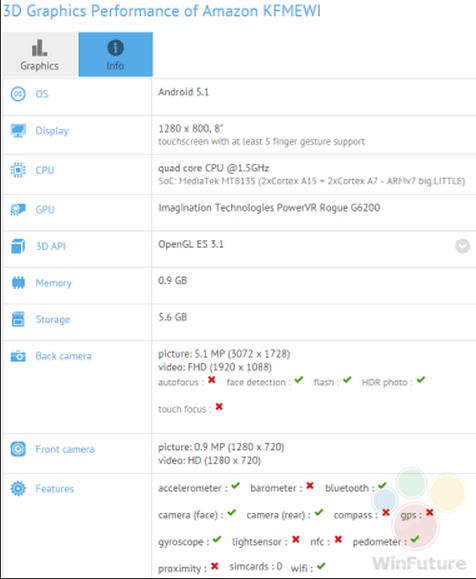This screenshot has width=476, height=579.
Task: Click the gps red cross mark
Action: coord(429,513)
